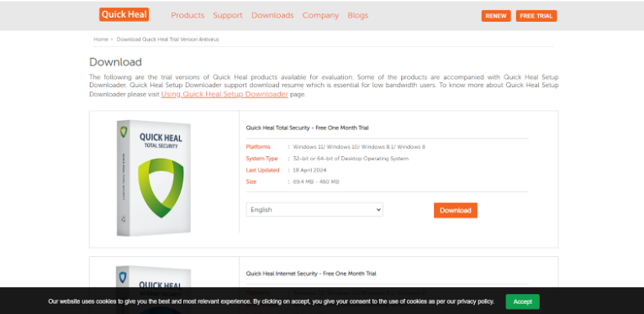Screen dimensions: 644x314
Task: Select the Last Updated label
Action: [x=262, y=170]
